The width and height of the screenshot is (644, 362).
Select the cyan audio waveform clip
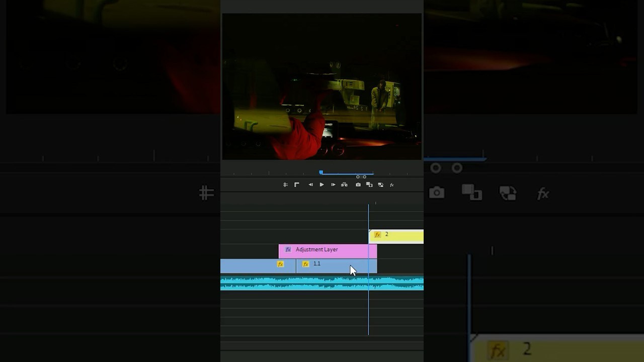coord(302,284)
